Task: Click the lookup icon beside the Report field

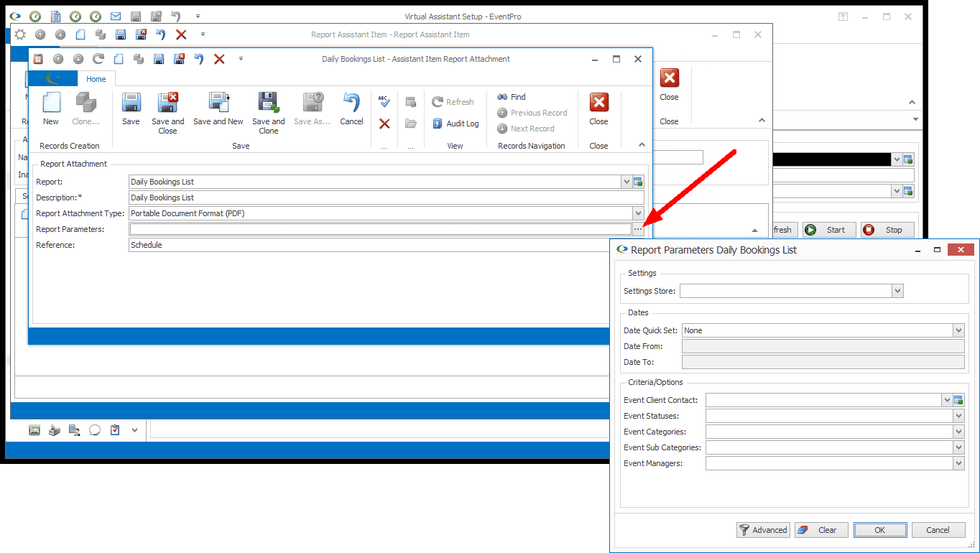Action: point(638,182)
